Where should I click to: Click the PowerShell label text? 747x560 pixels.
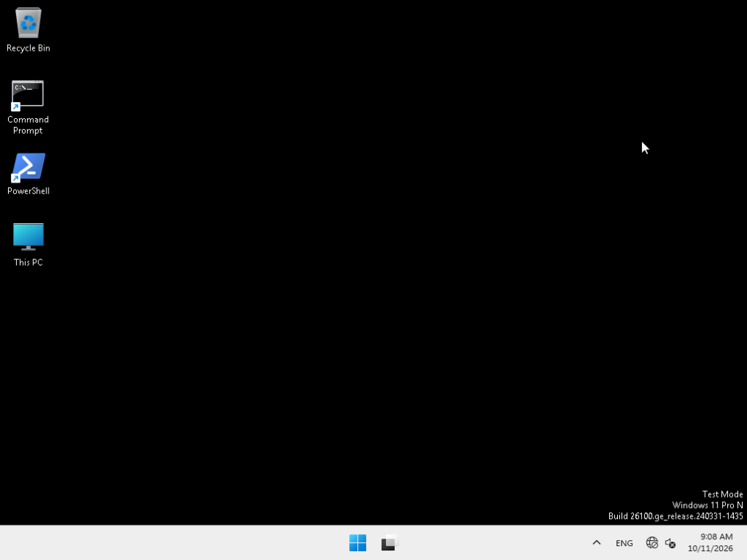point(28,191)
